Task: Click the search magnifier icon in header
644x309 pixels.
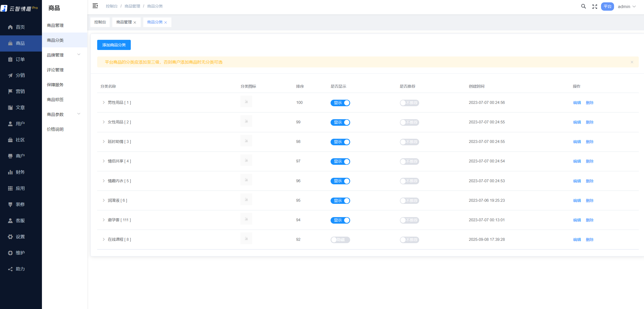Action: click(x=583, y=7)
